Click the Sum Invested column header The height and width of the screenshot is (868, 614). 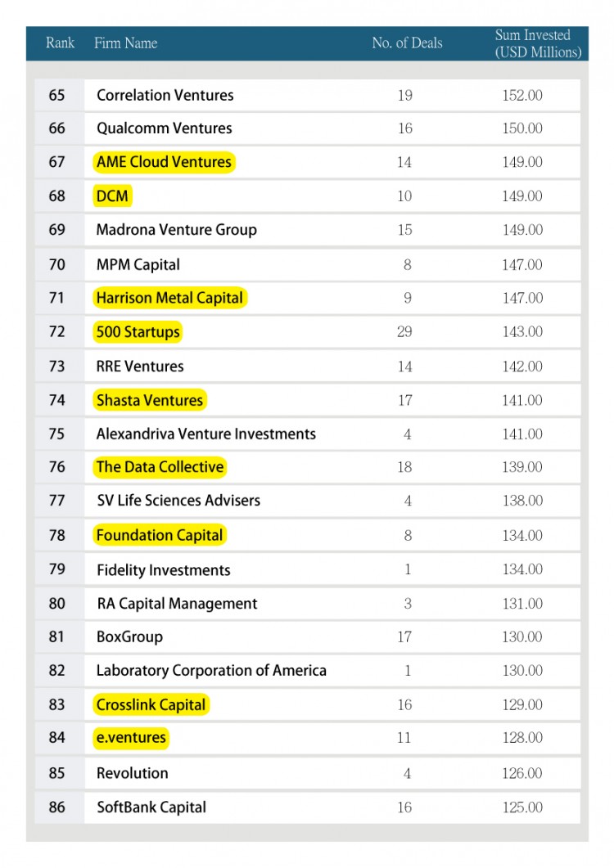pos(538,43)
